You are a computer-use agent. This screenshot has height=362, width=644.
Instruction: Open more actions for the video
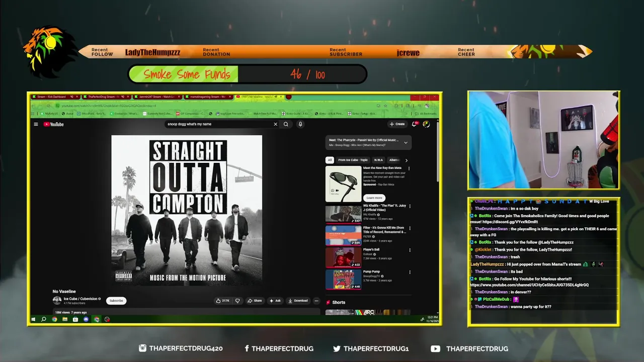click(316, 301)
